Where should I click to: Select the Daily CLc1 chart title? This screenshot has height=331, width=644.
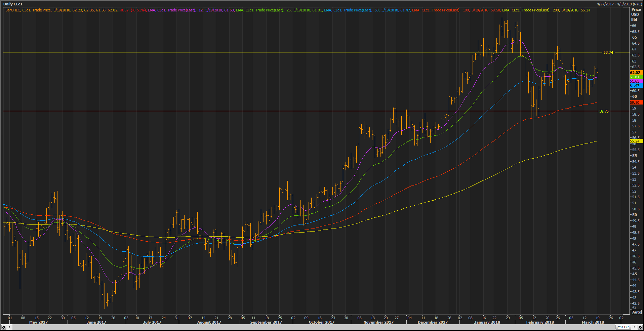(13, 4)
